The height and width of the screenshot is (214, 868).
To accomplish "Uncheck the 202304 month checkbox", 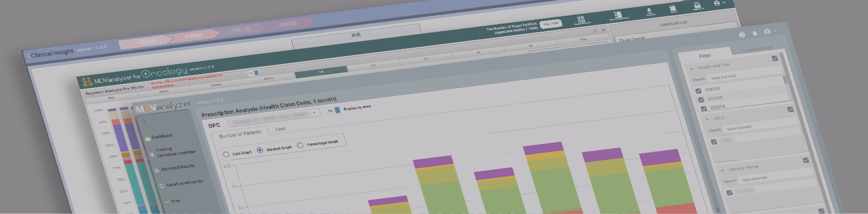I will click(701, 100).
